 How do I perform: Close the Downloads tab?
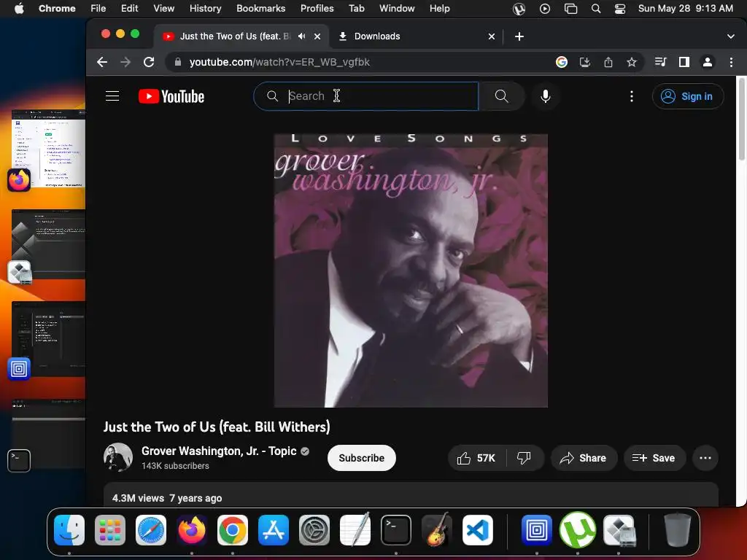click(492, 36)
